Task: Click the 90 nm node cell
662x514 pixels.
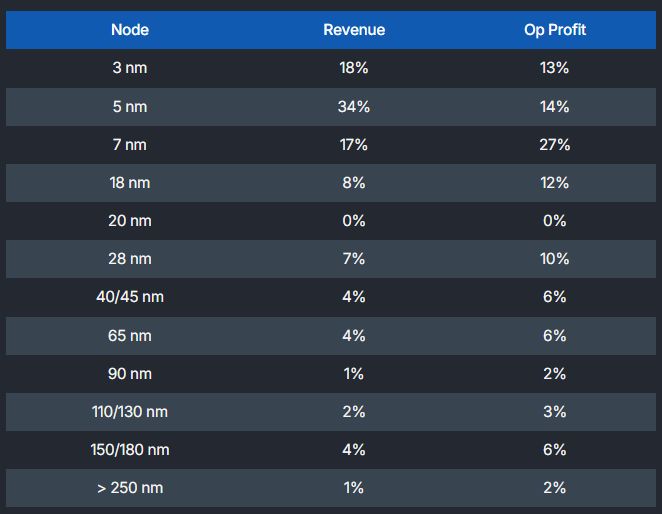Action: [130, 374]
